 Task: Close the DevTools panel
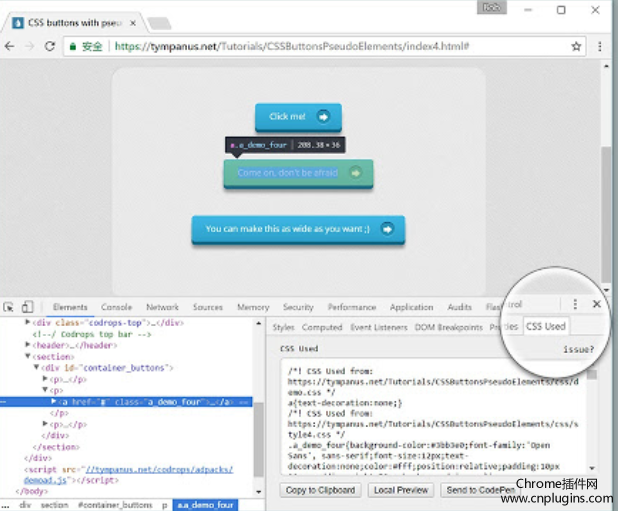[x=597, y=304]
